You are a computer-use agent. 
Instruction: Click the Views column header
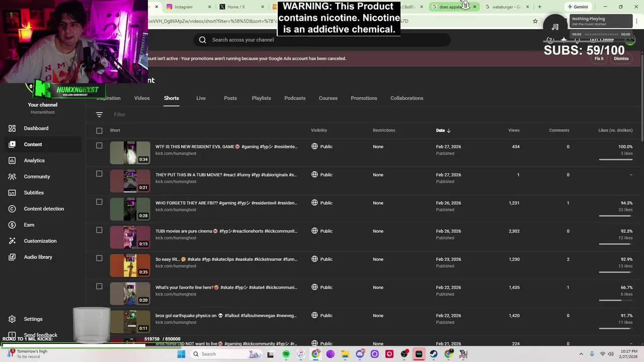coord(514,130)
